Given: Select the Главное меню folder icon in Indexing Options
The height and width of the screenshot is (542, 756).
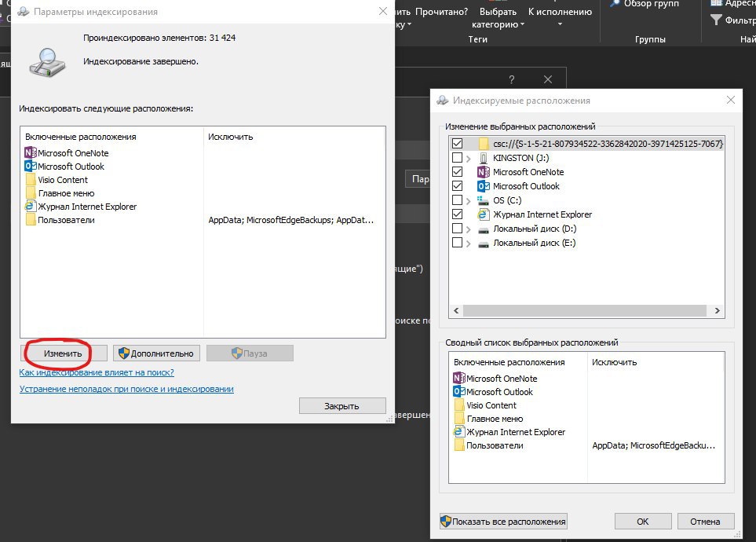Looking at the screenshot, I should [x=31, y=193].
